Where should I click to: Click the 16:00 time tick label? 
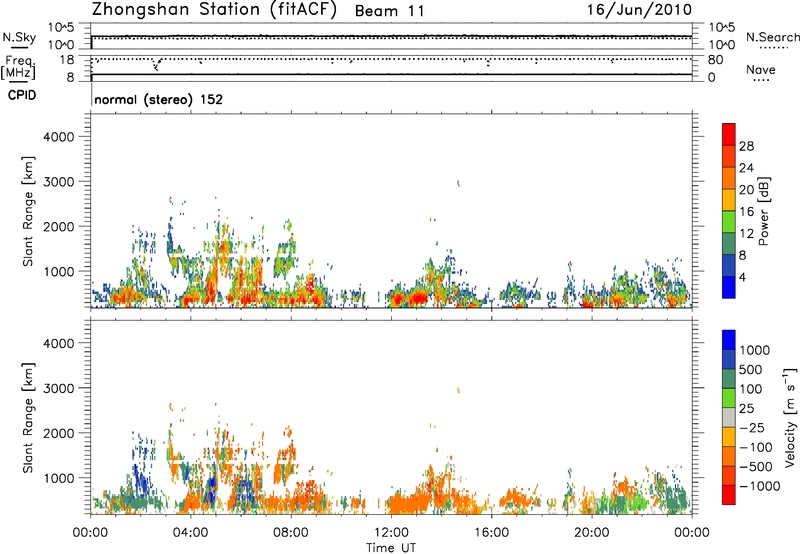pyautogui.click(x=491, y=533)
